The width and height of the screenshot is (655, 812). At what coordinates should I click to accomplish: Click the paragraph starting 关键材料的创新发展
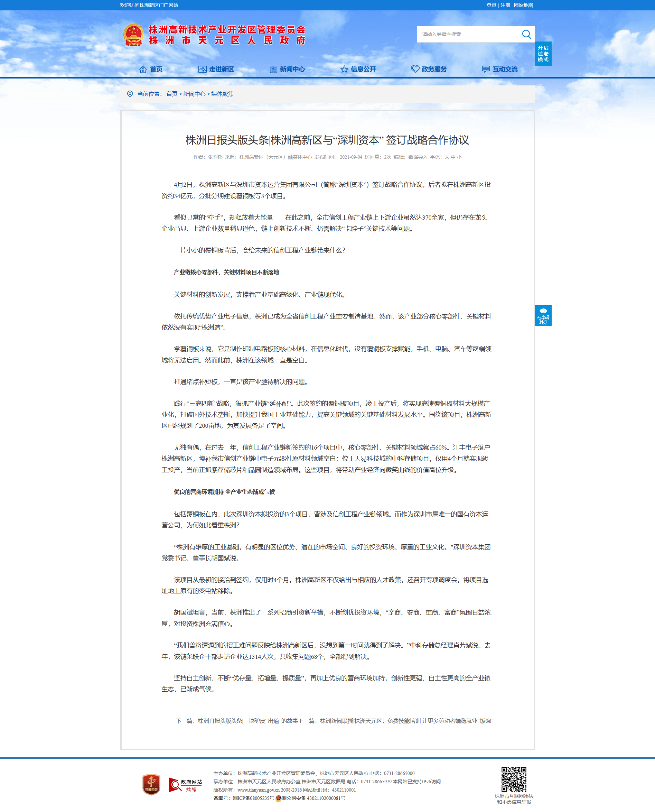pos(260,294)
